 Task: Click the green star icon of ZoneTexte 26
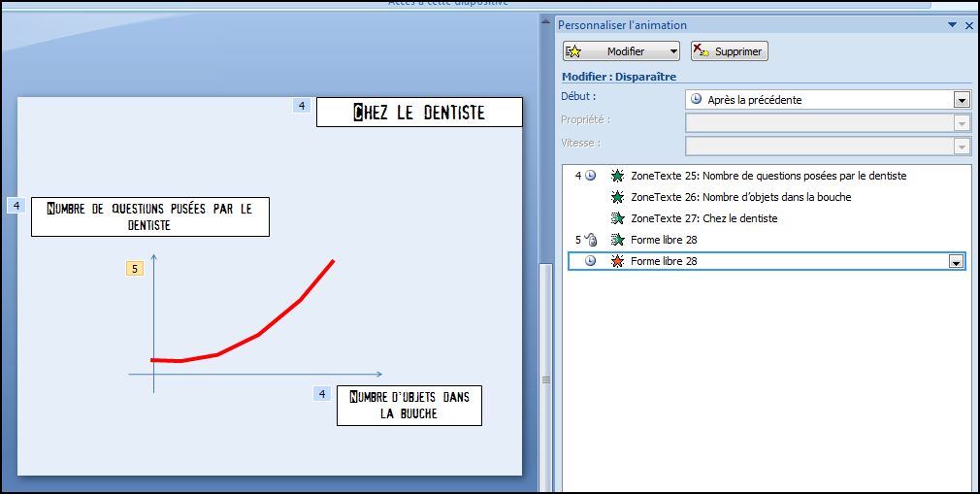(x=617, y=197)
